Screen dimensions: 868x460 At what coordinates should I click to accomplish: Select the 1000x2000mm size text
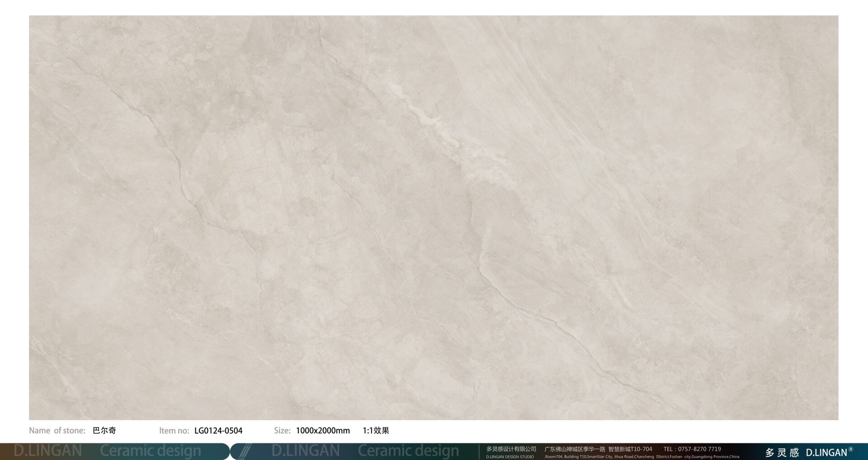tap(323, 431)
